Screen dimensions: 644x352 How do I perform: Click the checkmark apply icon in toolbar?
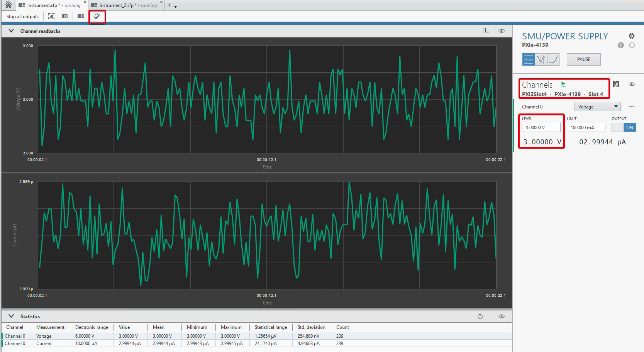[97, 16]
